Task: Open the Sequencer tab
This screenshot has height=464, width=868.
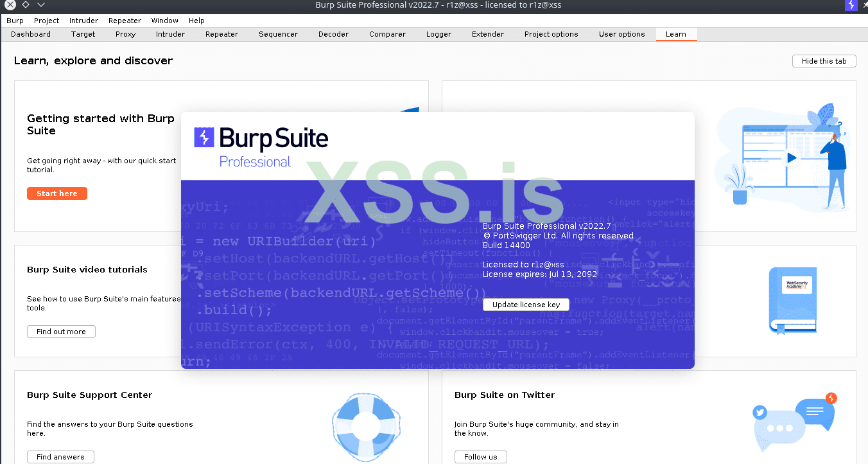Action: tap(279, 34)
